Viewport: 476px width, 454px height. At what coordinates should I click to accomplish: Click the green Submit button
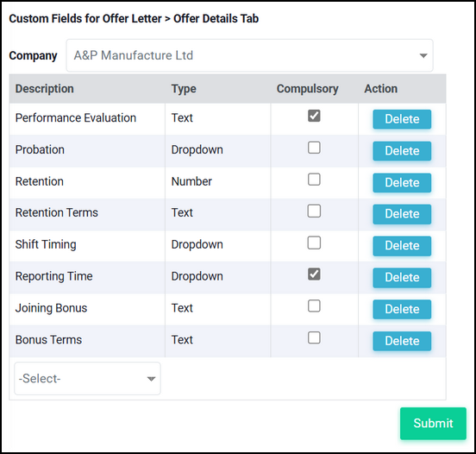coord(433,423)
